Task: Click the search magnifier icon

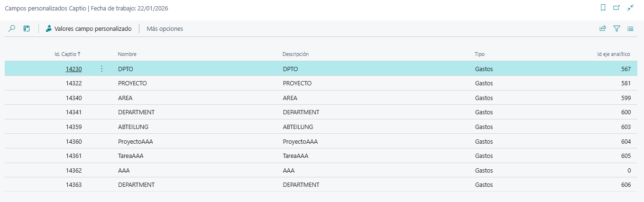Action: (12, 28)
